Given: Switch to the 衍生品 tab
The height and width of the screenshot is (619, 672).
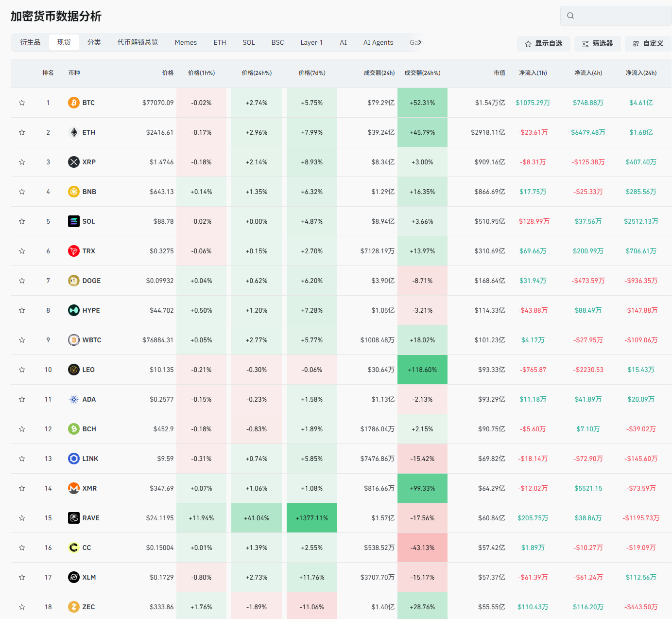Looking at the screenshot, I should [x=30, y=42].
